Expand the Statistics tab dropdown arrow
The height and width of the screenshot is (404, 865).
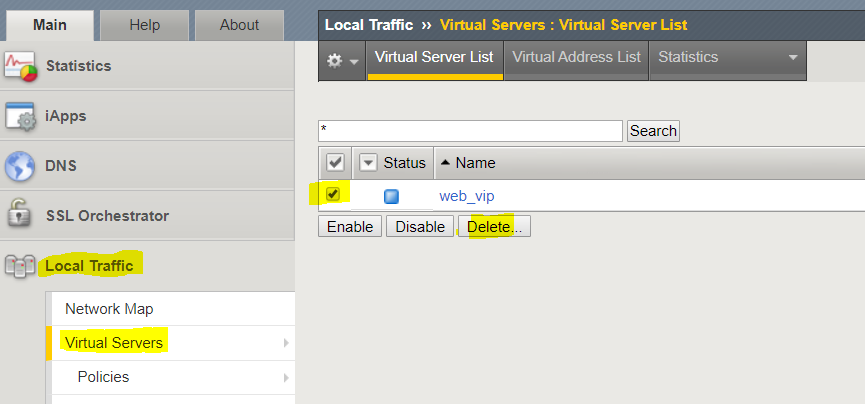pos(793,57)
